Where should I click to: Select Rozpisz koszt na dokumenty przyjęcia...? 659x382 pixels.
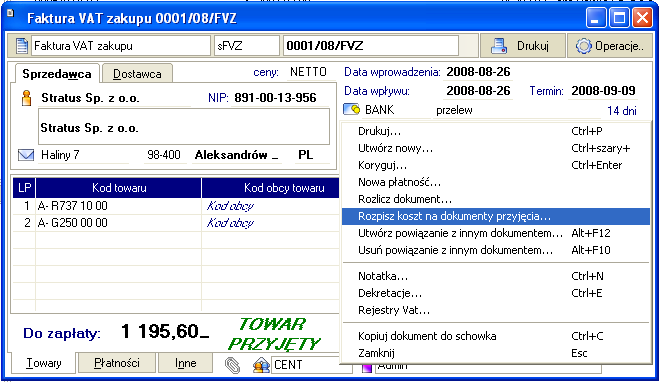click(496, 216)
